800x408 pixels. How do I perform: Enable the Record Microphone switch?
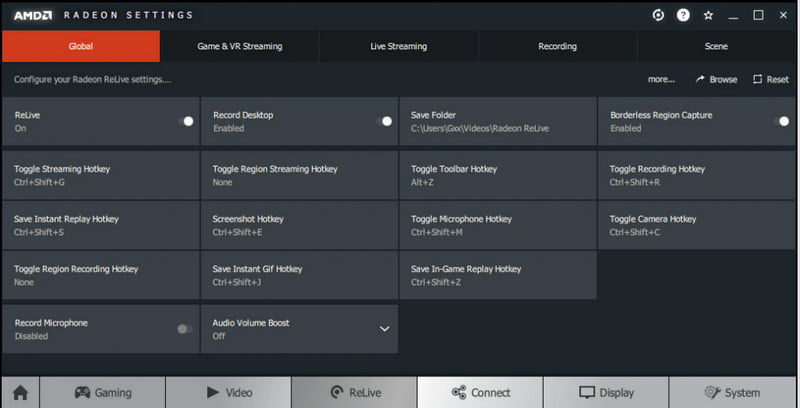pos(185,329)
